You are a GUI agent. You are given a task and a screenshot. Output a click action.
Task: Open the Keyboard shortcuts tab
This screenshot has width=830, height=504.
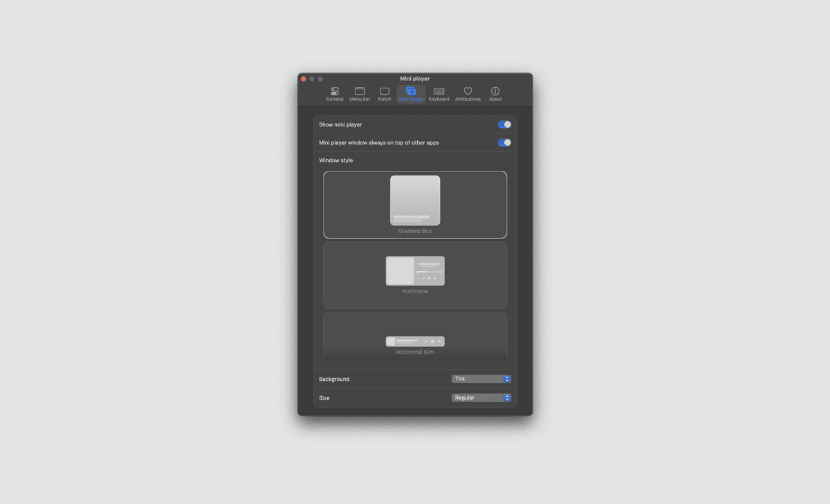(x=439, y=95)
